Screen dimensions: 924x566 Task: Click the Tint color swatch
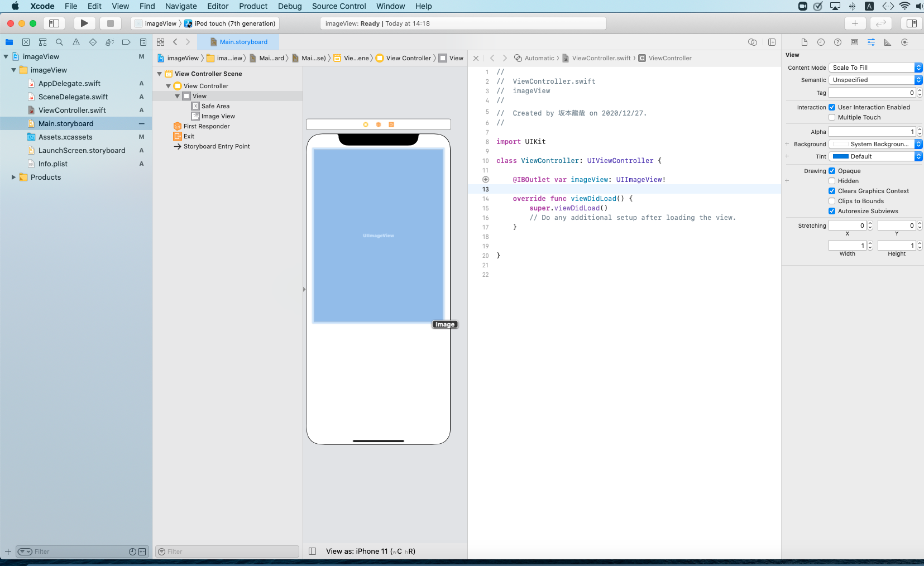coord(840,157)
